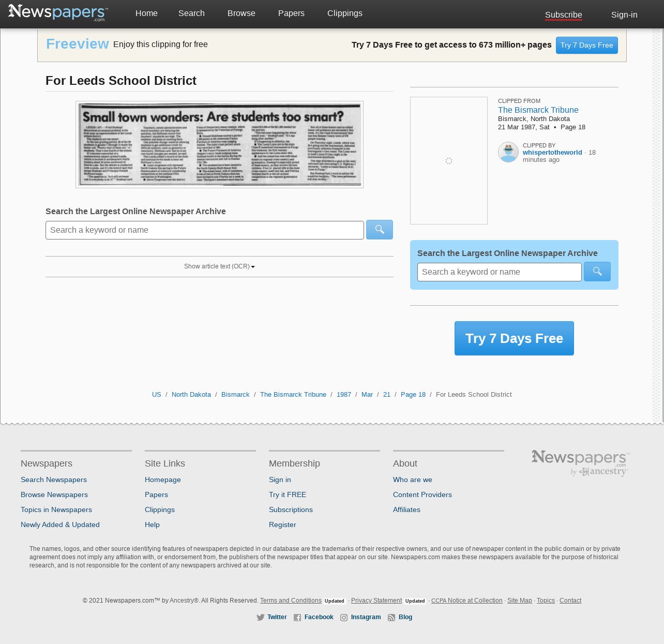Open whispertotheworld profile link
This screenshot has width=664, height=644.
pos(552,153)
